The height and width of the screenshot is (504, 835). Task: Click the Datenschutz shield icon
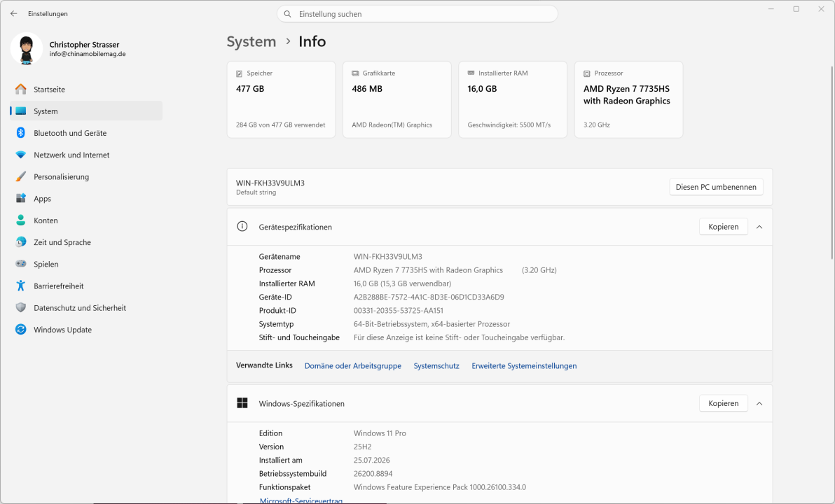pos(21,307)
